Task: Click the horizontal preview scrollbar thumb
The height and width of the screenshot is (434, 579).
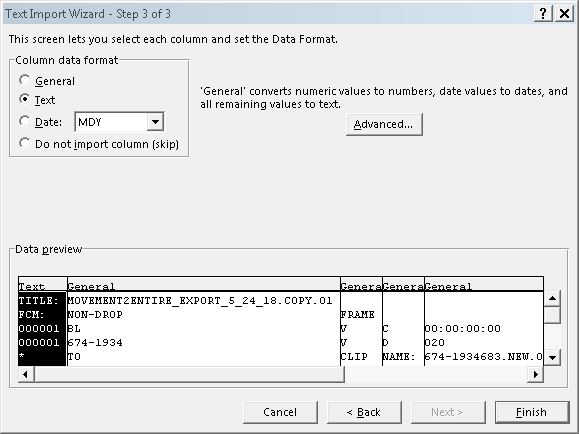Action: coord(189,375)
